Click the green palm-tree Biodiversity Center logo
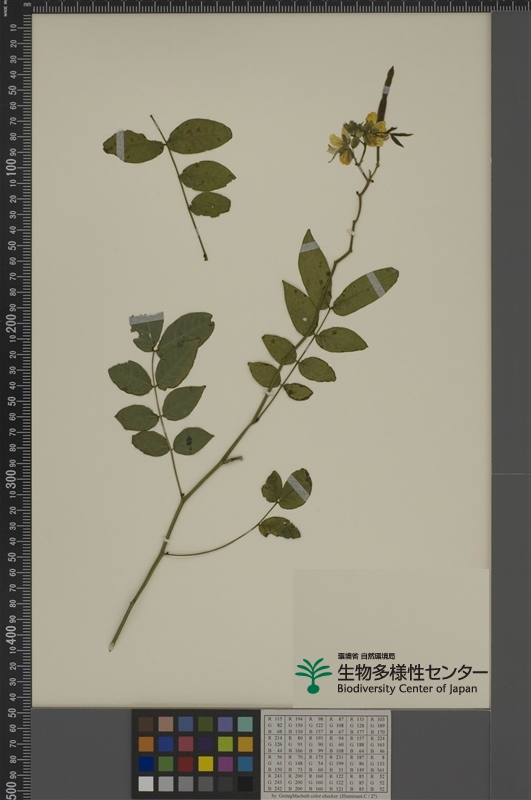This screenshot has height=800, width=531. click(x=313, y=675)
